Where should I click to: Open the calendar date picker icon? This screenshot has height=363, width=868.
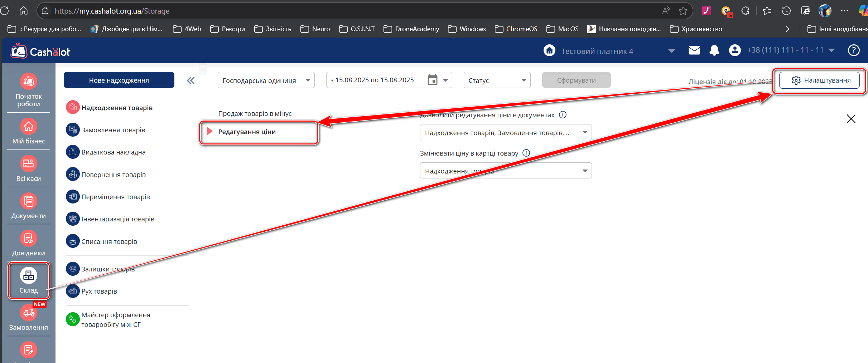click(432, 80)
